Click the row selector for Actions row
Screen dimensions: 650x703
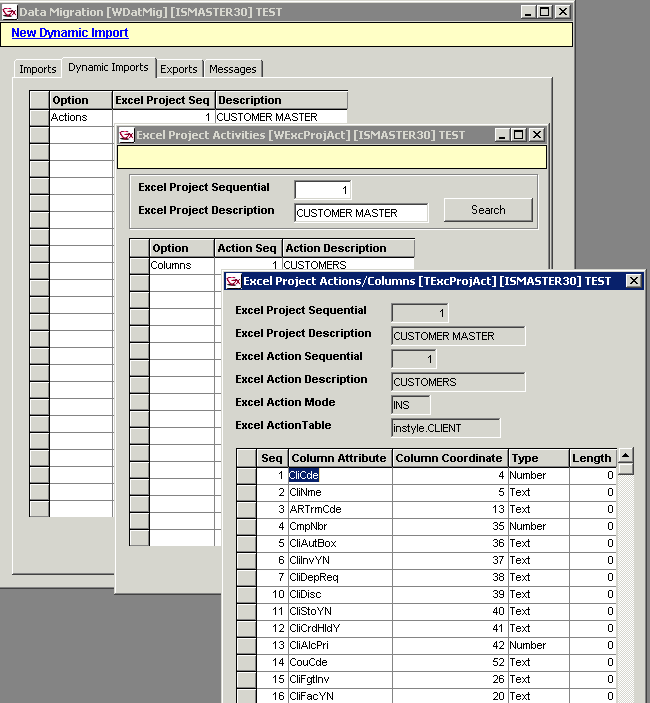pos(39,118)
